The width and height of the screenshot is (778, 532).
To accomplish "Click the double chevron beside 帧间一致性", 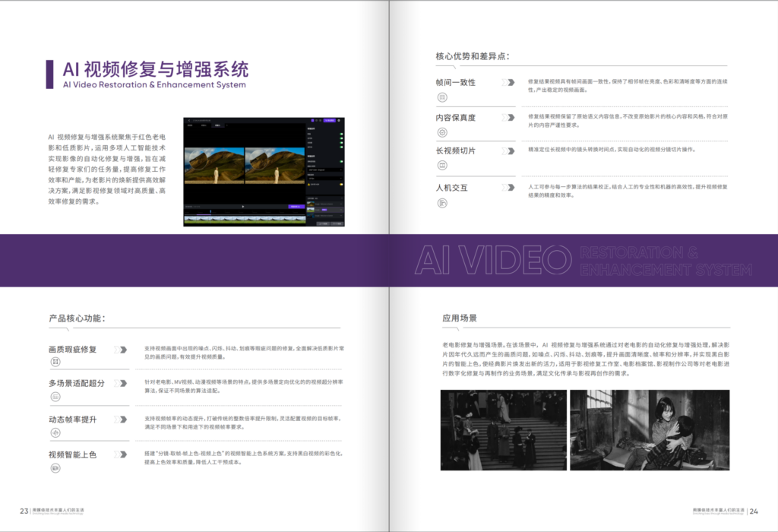I will 507,82.
